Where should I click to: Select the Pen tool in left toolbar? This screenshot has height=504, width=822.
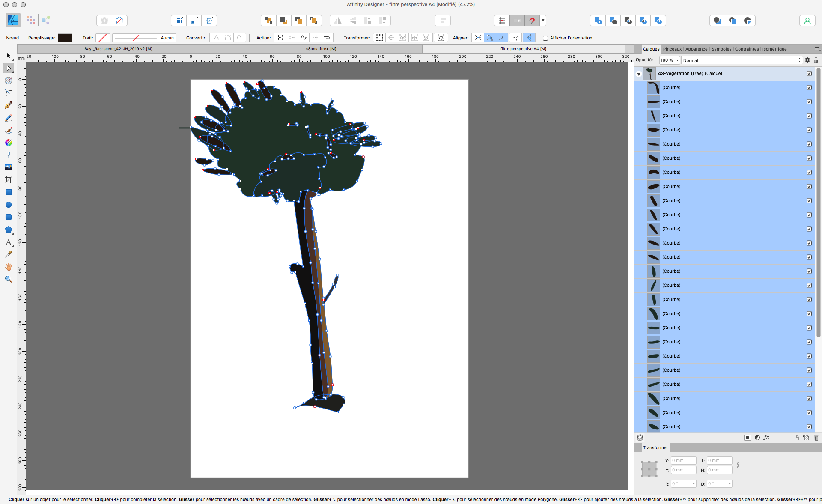(9, 105)
